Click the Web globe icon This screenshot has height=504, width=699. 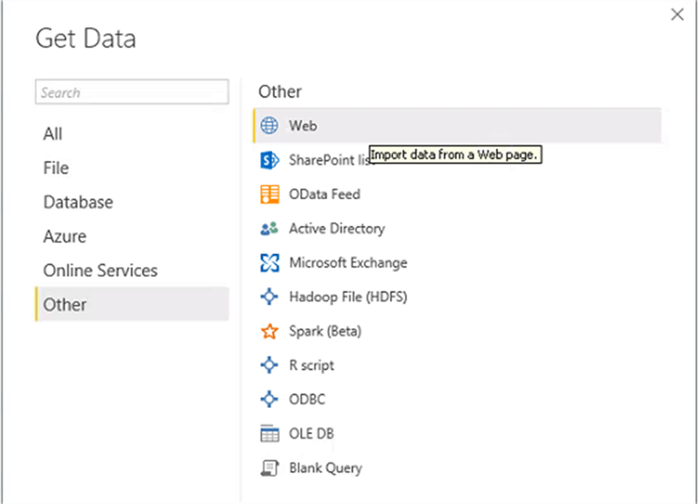pos(269,126)
